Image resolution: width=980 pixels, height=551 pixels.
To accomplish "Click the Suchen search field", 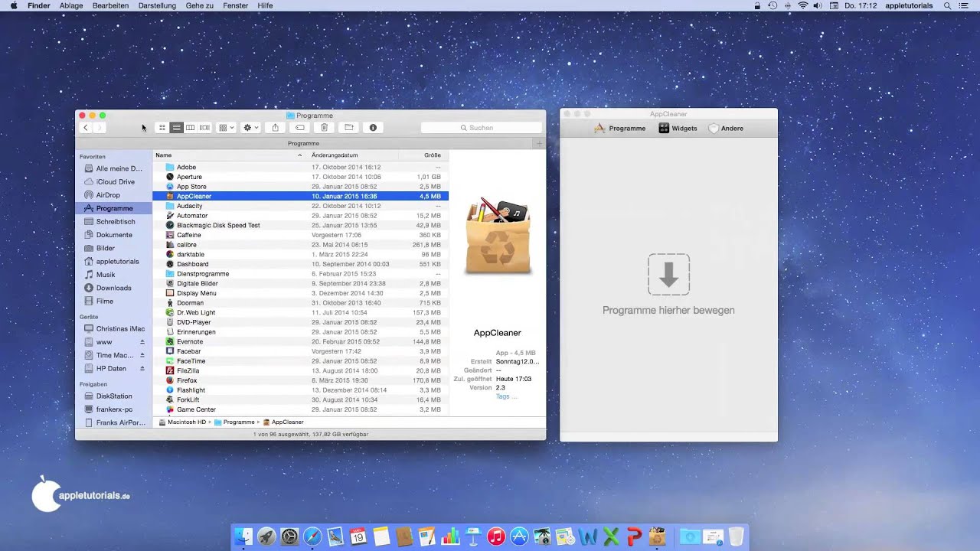I will (x=481, y=128).
